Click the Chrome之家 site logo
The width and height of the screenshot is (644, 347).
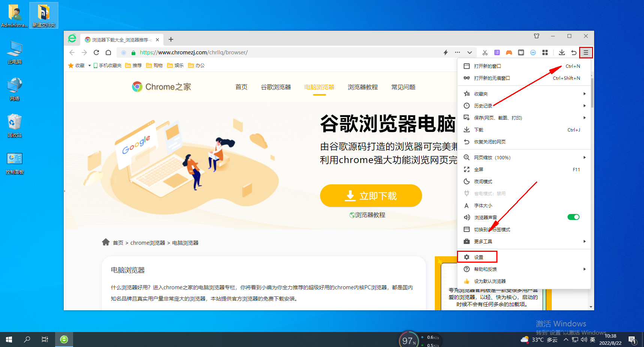(x=162, y=87)
